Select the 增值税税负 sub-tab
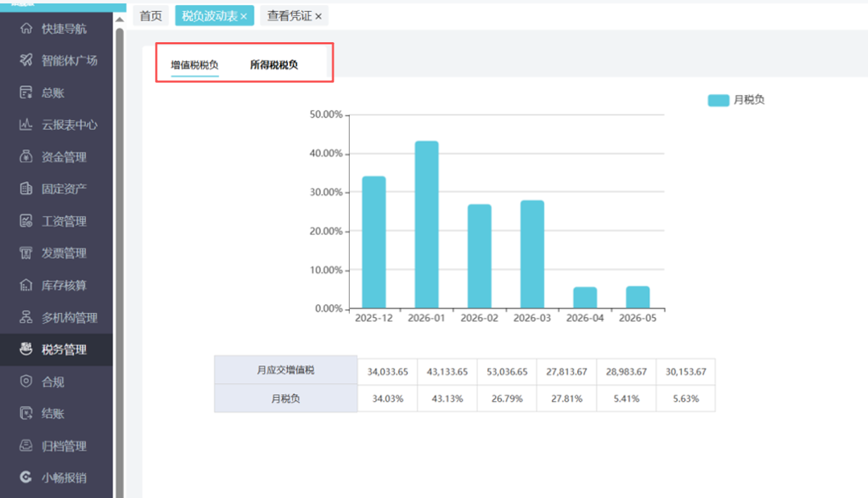The height and width of the screenshot is (498, 868). (195, 65)
